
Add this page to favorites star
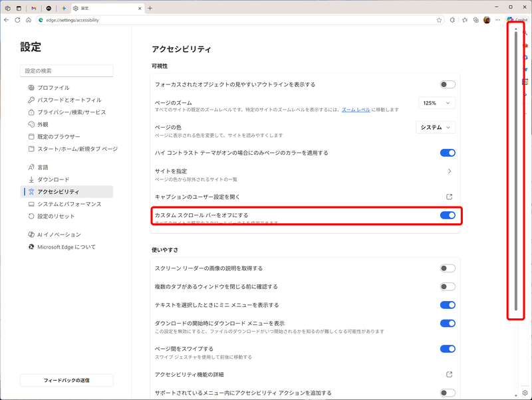click(439, 20)
